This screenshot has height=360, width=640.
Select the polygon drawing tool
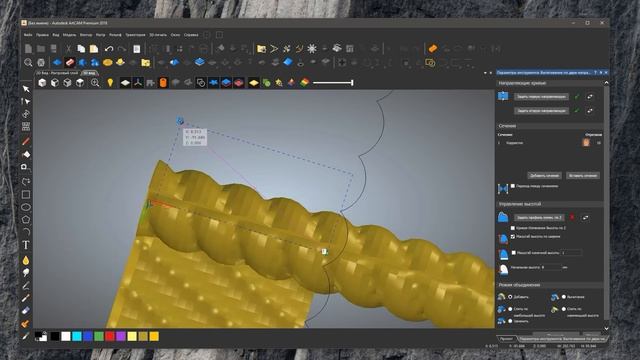click(26, 220)
